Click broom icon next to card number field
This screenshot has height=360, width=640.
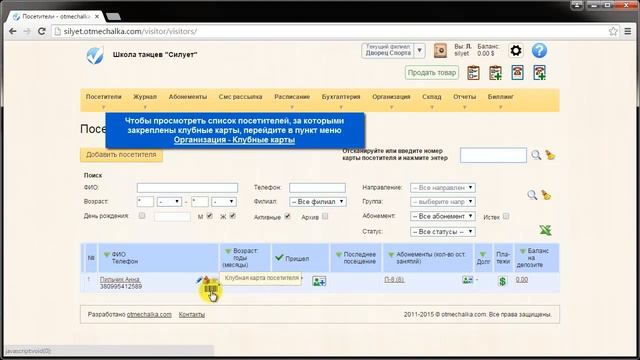point(550,155)
